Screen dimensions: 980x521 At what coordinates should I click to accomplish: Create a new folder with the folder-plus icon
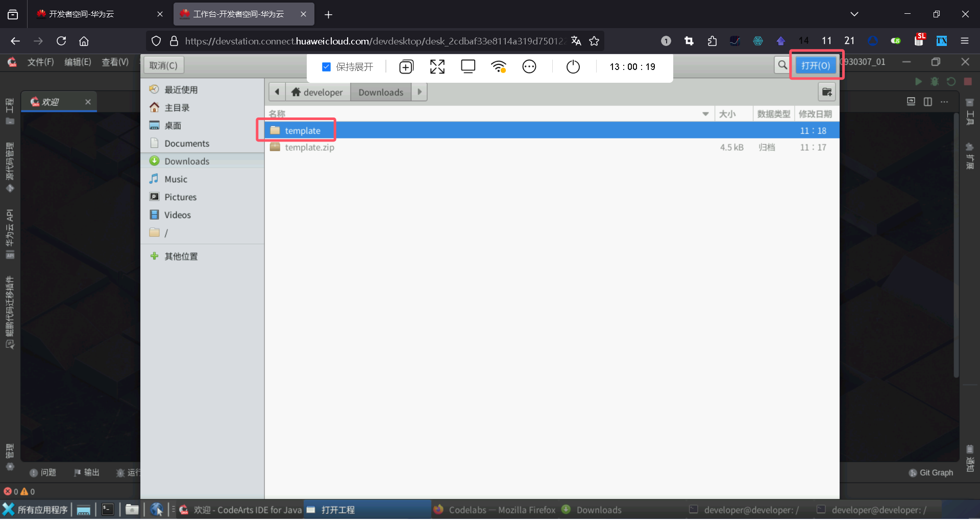pyautogui.click(x=827, y=92)
